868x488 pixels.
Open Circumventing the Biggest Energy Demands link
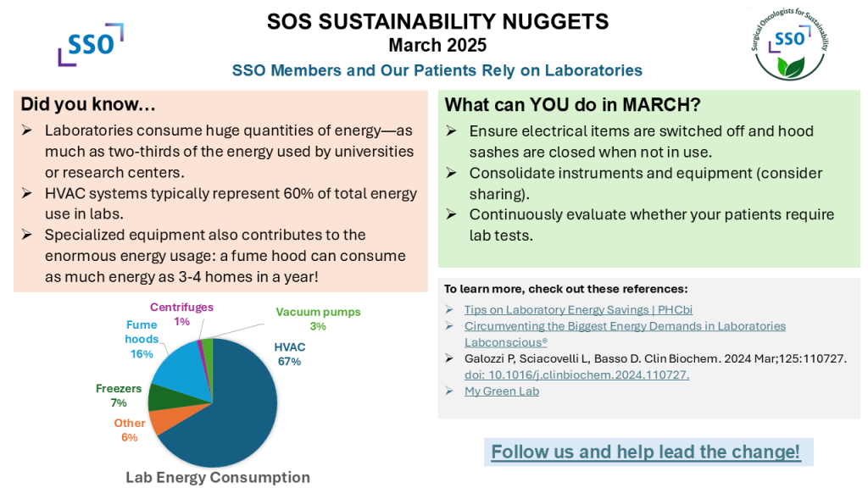[625, 326]
